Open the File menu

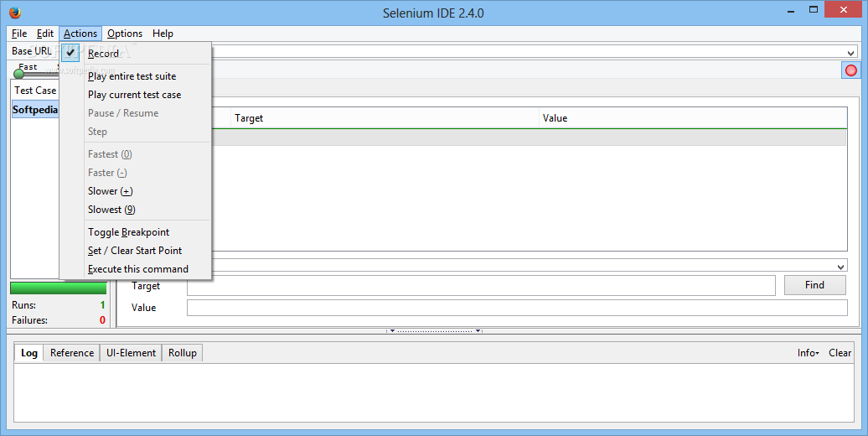point(19,34)
